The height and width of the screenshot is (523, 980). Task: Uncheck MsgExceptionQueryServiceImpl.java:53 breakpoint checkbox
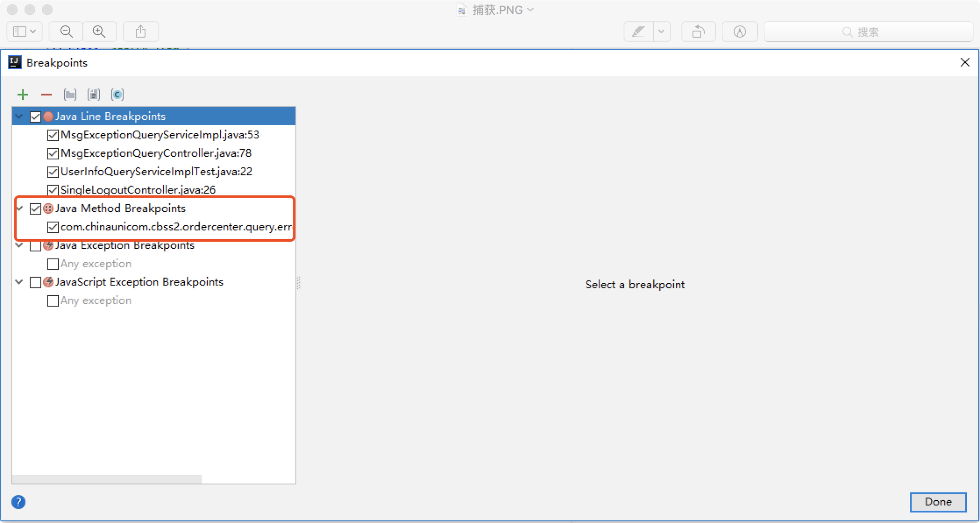tap(52, 135)
